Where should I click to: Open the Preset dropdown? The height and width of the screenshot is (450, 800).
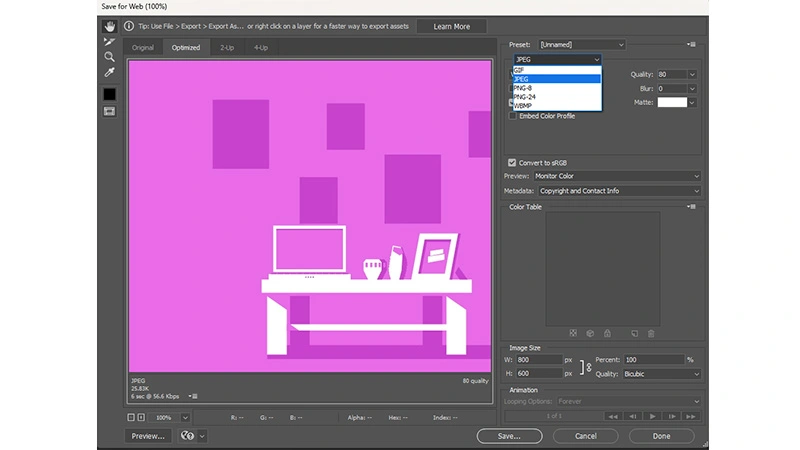[581, 45]
